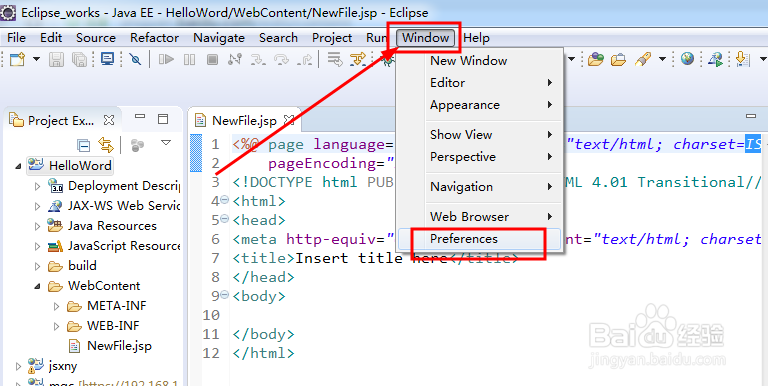
Task: Minimize the Project Explorer panel
Action: point(141,118)
